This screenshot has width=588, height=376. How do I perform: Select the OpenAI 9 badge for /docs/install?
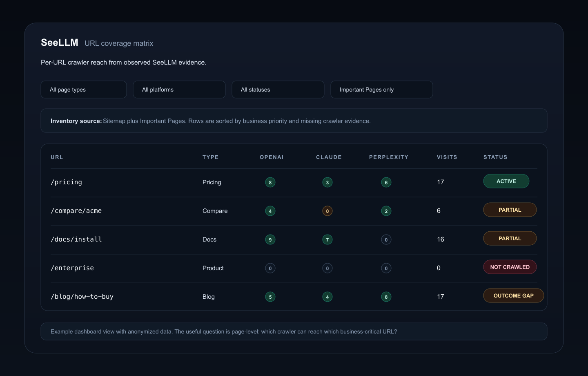270,239
